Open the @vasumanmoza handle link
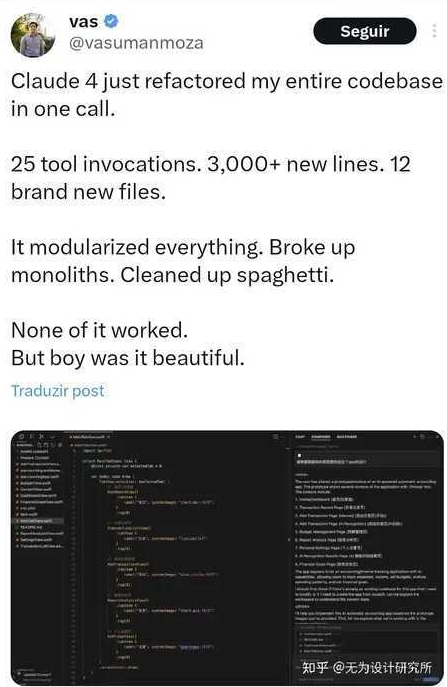Screen dimensions: 447x687 coord(136,43)
